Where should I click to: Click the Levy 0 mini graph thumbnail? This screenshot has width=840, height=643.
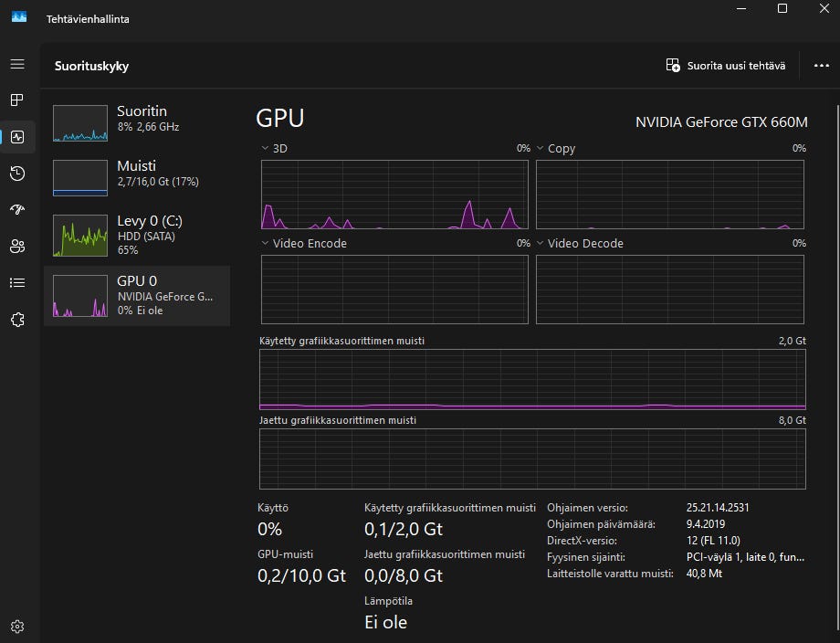pyautogui.click(x=80, y=236)
